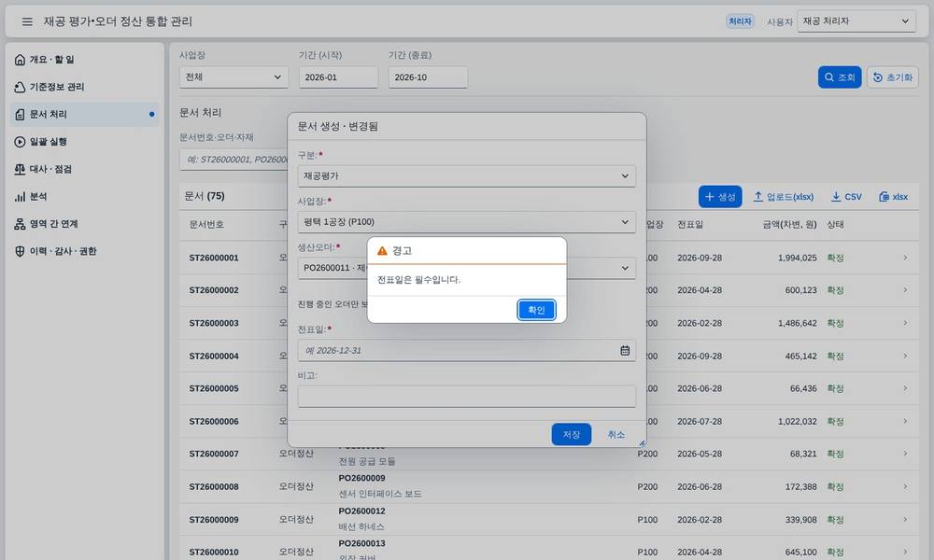This screenshot has height=560, width=934.
Task: Click the 기간 (종료) field 2026-10
Action: pyautogui.click(x=428, y=77)
